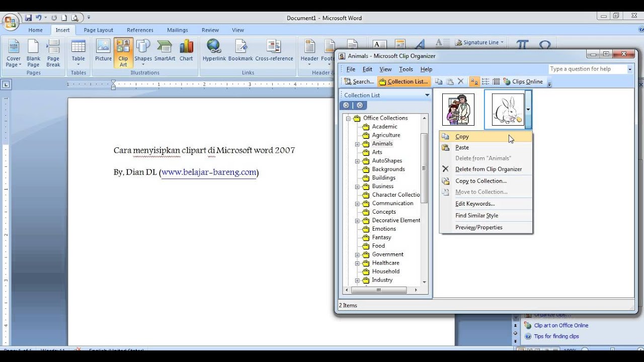The image size is (644, 362).
Task: Choose Preview/Properties in the context menu
Action: [x=486, y=227]
